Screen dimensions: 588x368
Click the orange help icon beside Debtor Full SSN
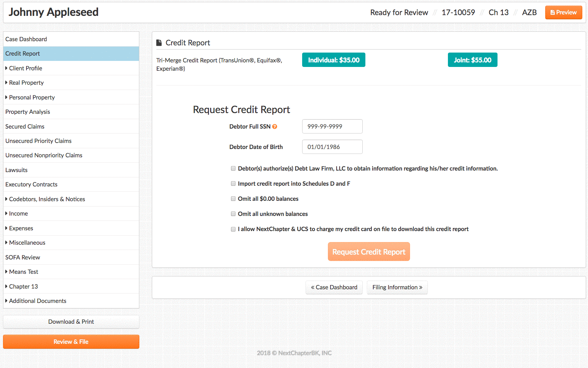(x=275, y=127)
